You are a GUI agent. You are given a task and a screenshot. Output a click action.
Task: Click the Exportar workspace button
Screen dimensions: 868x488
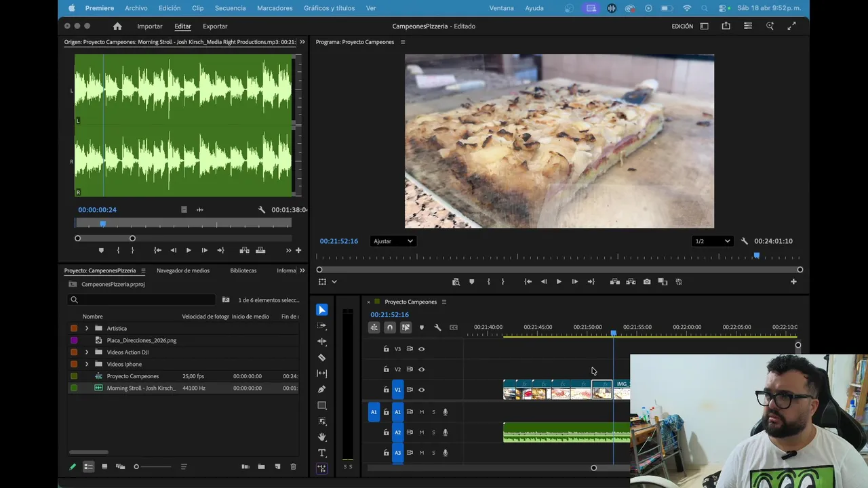[215, 26]
